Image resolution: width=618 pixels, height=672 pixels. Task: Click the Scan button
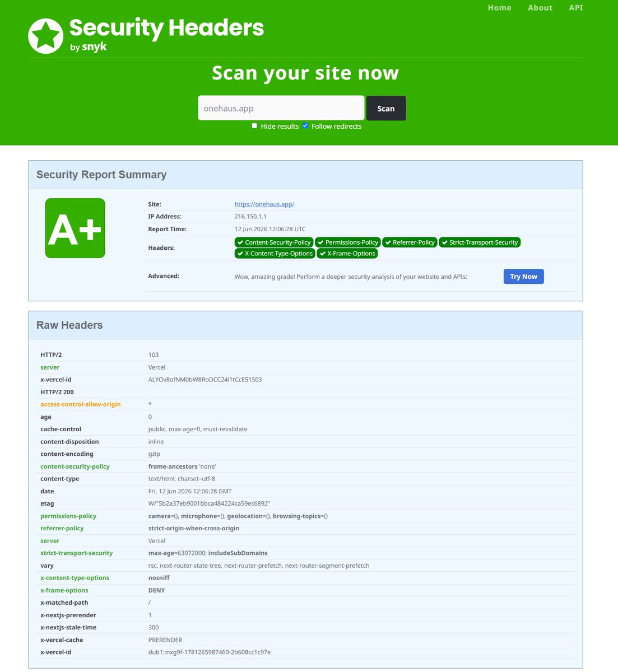click(x=386, y=108)
